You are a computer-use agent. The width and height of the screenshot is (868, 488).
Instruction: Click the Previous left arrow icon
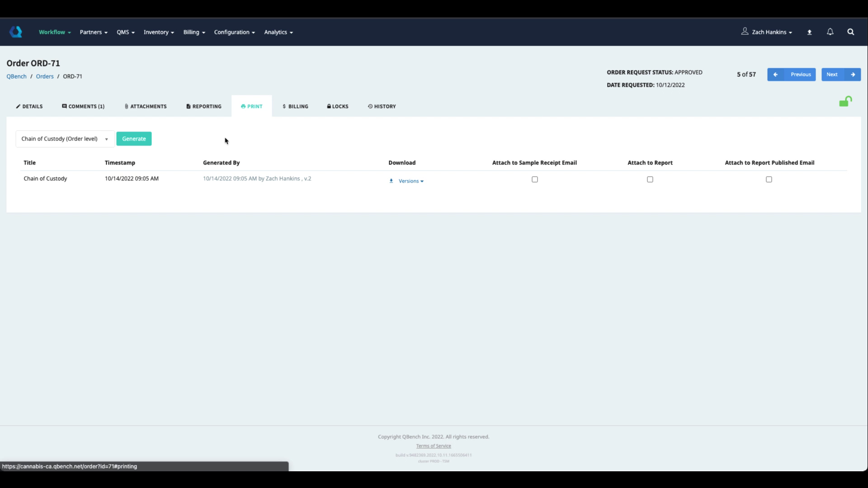[x=776, y=75]
